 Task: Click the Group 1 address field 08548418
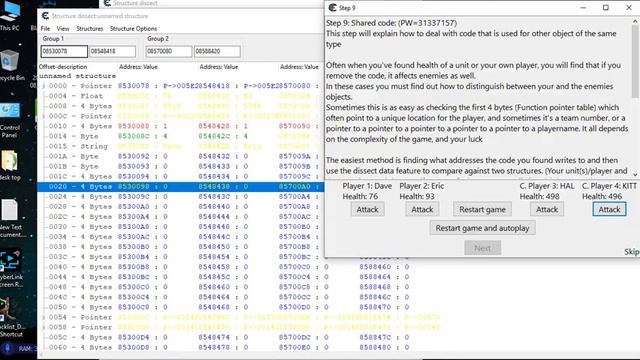113,51
